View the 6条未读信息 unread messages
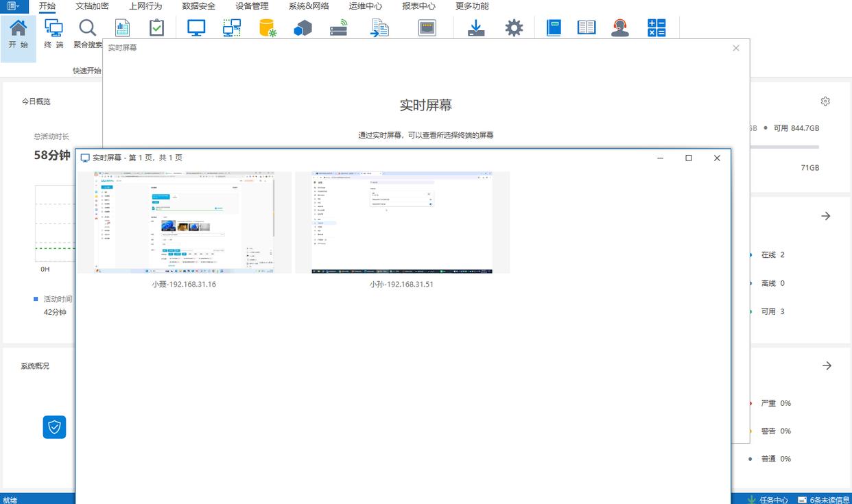Screen dimensions: 852x504 coord(824,499)
